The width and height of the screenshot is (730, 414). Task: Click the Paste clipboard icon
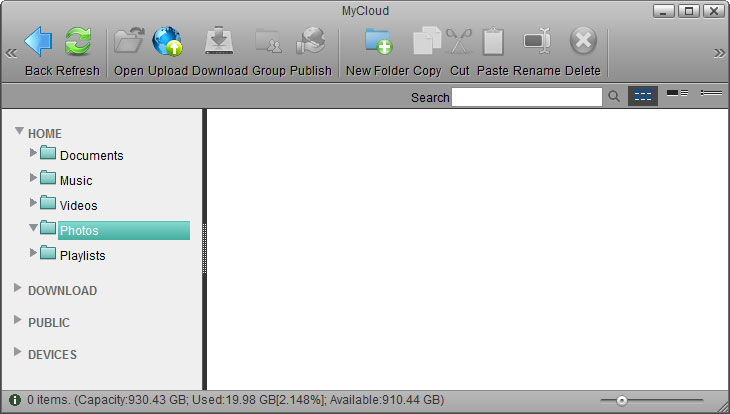pyautogui.click(x=493, y=42)
